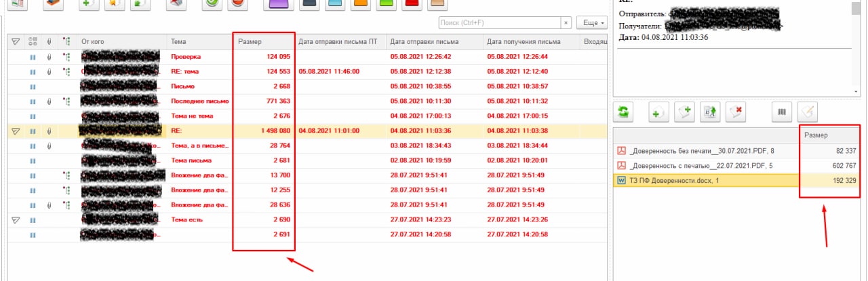The image size is (868, 281).
Task: Click the status icon in Тема письма row
Action: [x=32, y=160]
